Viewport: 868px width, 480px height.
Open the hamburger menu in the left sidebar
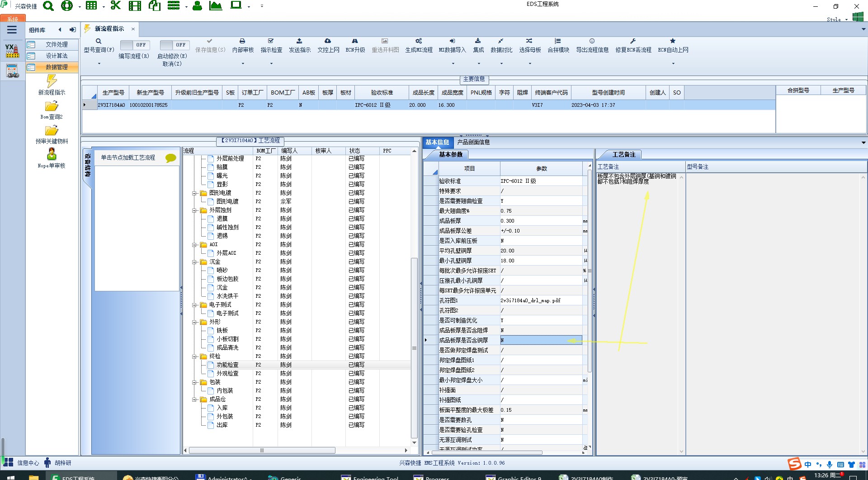pyautogui.click(x=12, y=30)
